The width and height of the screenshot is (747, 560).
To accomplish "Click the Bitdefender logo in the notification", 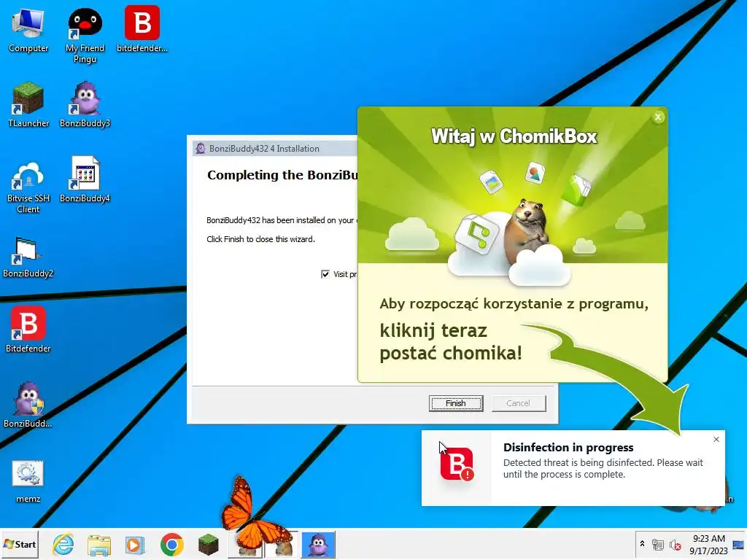I will pyautogui.click(x=457, y=464).
